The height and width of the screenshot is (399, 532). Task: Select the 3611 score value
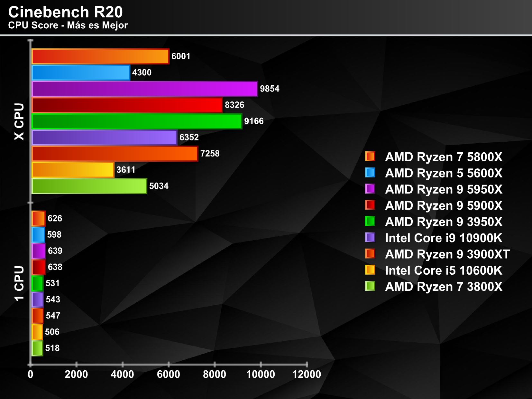pos(126,170)
